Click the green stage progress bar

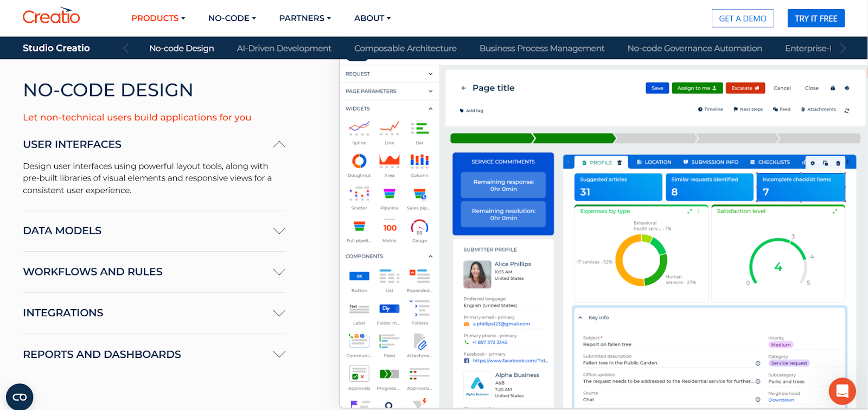click(x=533, y=138)
